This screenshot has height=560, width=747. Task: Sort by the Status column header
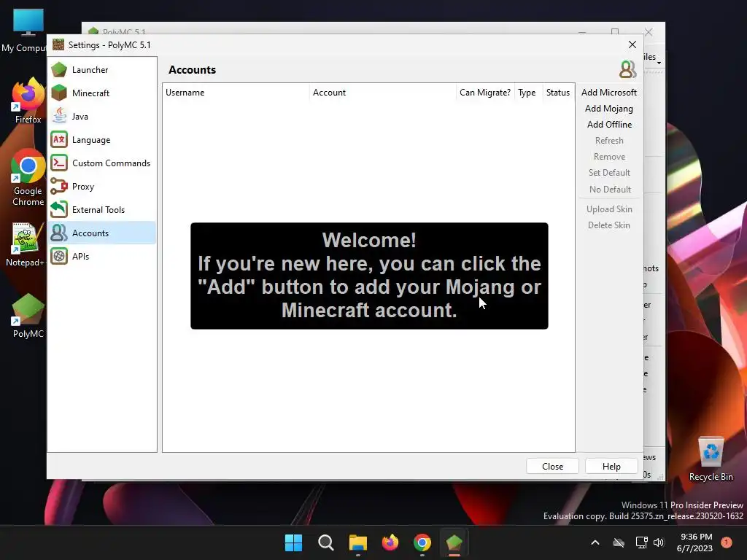(x=558, y=93)
